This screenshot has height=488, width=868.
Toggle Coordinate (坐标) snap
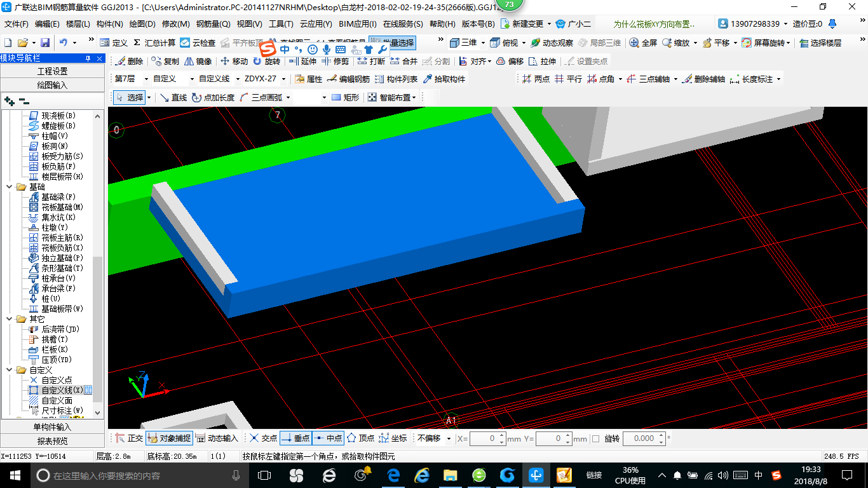[393, 438]
